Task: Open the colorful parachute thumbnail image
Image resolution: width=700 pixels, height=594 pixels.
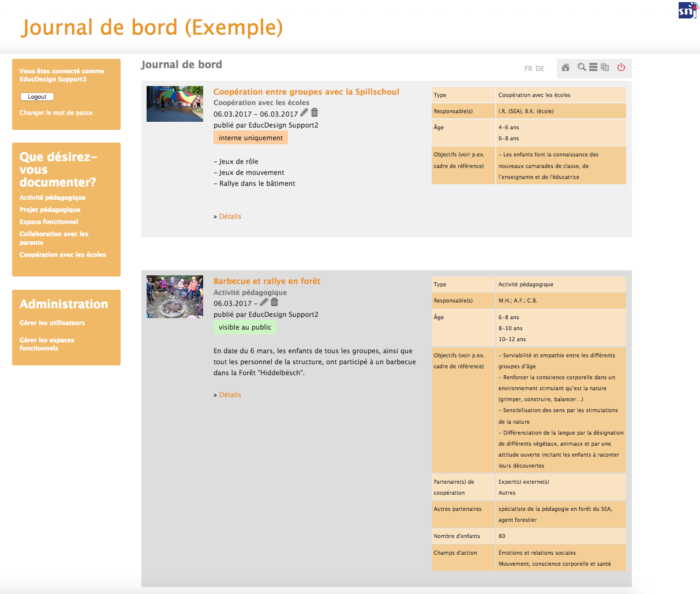Action: click(175, 104)
